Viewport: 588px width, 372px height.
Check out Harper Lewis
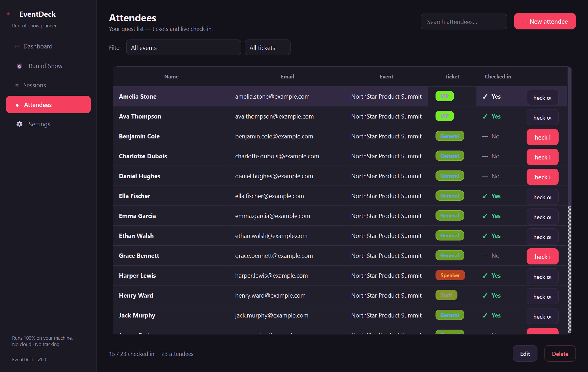[x=542, y=277]
